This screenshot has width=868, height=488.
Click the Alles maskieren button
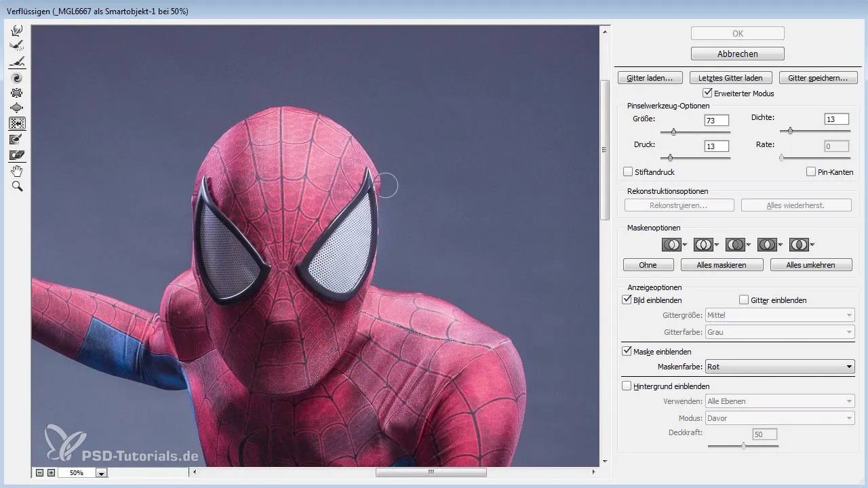click(x=722, y=265)
